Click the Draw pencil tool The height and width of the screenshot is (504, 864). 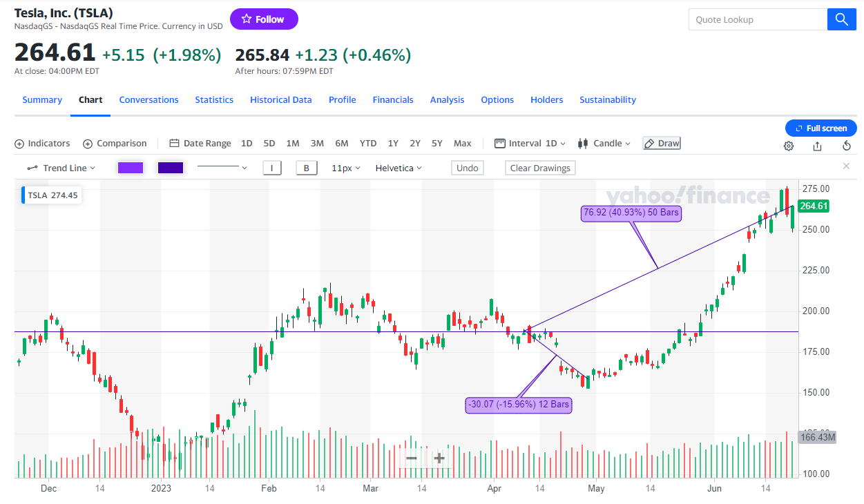point(662,144)
